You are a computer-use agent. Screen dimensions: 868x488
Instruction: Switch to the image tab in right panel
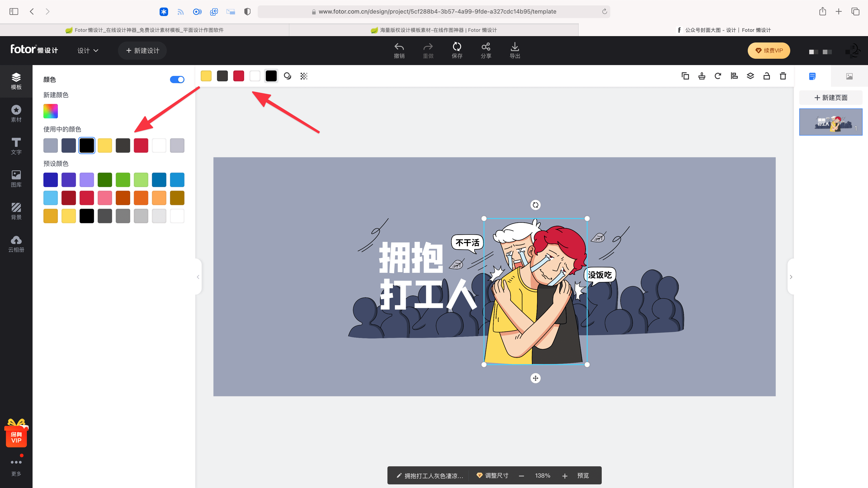pos(849,76)
